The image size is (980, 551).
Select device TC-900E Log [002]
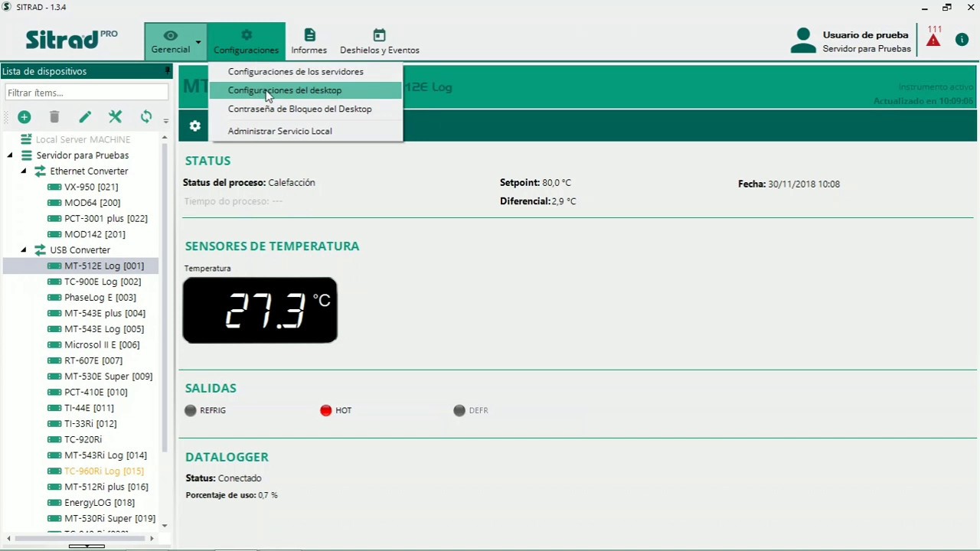pyautogui.click(x=103, y=282)
